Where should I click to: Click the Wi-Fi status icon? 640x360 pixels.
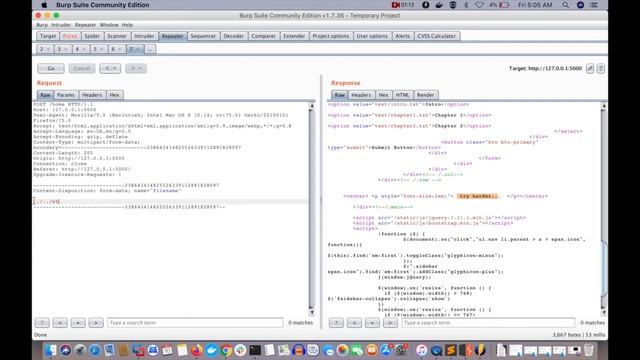[x=479, y=5]
